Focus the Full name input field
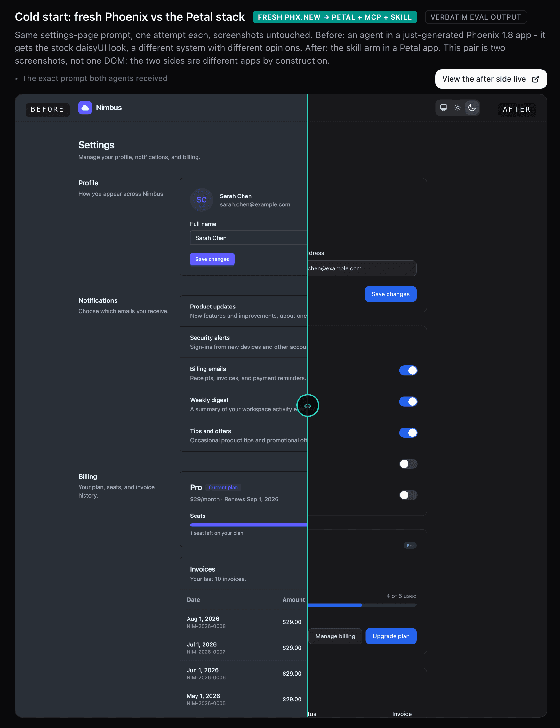Screen dimensions: 560x728 click(249, 238)
